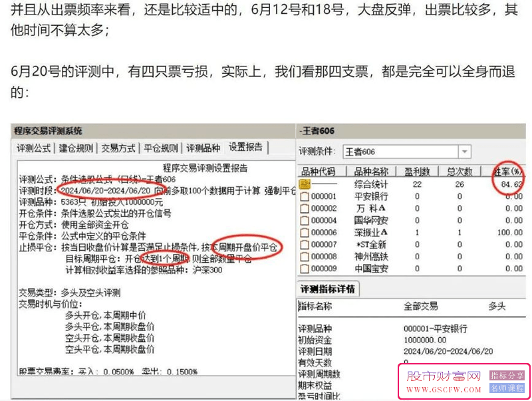Click the 指标分享 link
The width and height of the screenshot is (532, 401).
pos(507,376)
